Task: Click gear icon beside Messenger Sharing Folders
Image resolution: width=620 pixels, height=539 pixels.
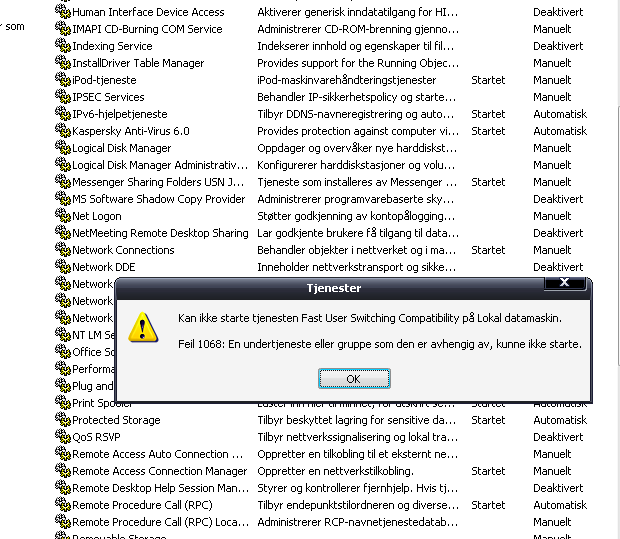Action: click(62, 182)
